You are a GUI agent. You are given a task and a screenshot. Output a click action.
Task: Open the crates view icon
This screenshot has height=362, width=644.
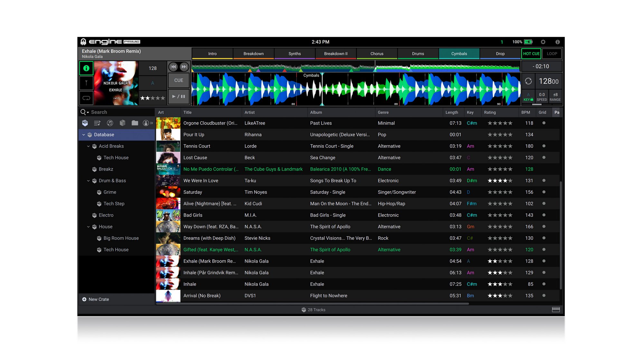coord(85,123)
